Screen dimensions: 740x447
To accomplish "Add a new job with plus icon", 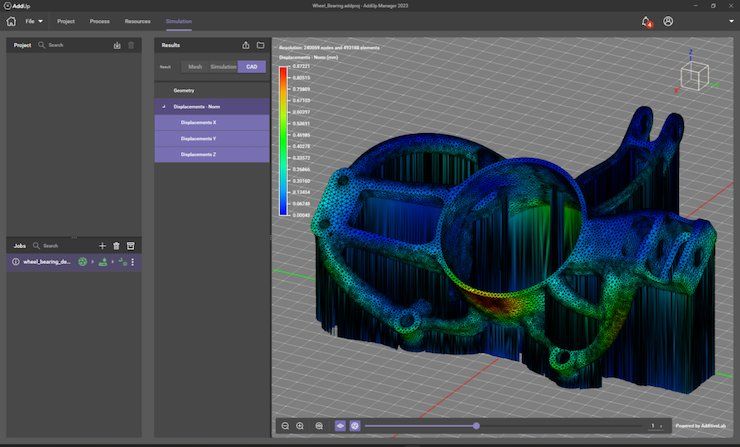I will click(102, 245).
